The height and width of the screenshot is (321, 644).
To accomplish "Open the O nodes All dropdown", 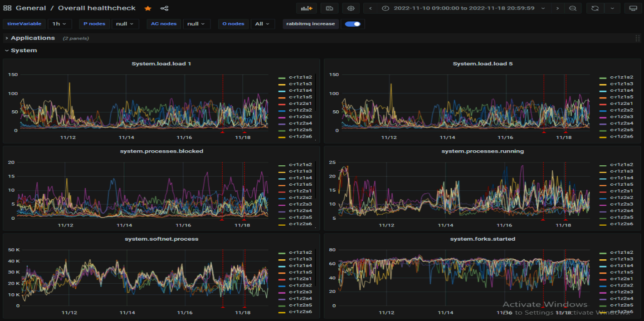I will pyautogui.click(x=262, y=24).
